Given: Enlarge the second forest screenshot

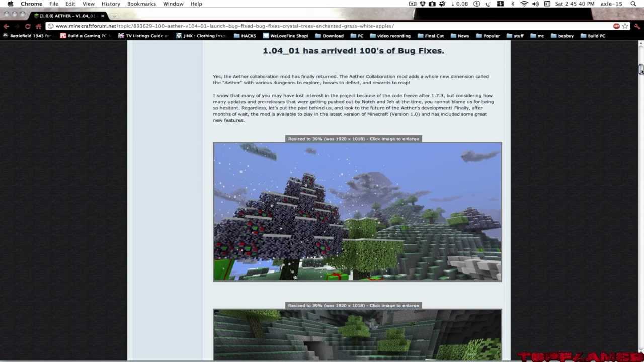Looking at the screenshot, I should pyautogui.click(x=357, y=335).
